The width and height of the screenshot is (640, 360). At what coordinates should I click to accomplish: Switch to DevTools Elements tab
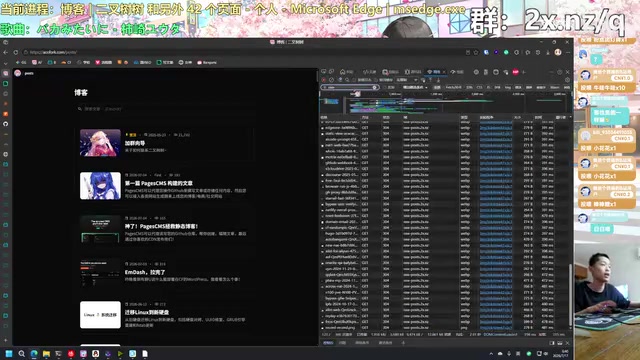369,72
